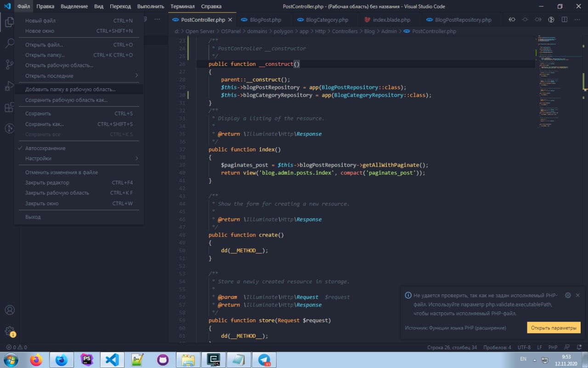Open the Explorer view in the activity bar
Viewport: 588px width, 368px height.
coord(9,22)
